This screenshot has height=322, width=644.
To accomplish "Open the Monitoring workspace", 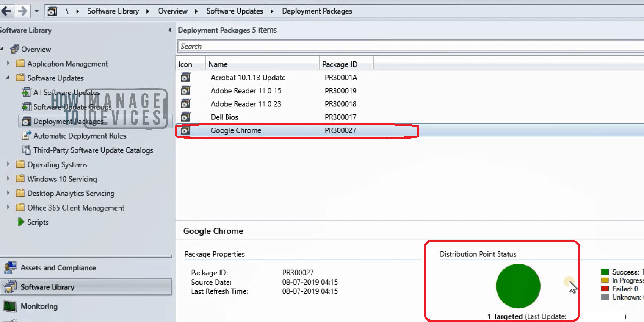I will (x=86, y=306).
